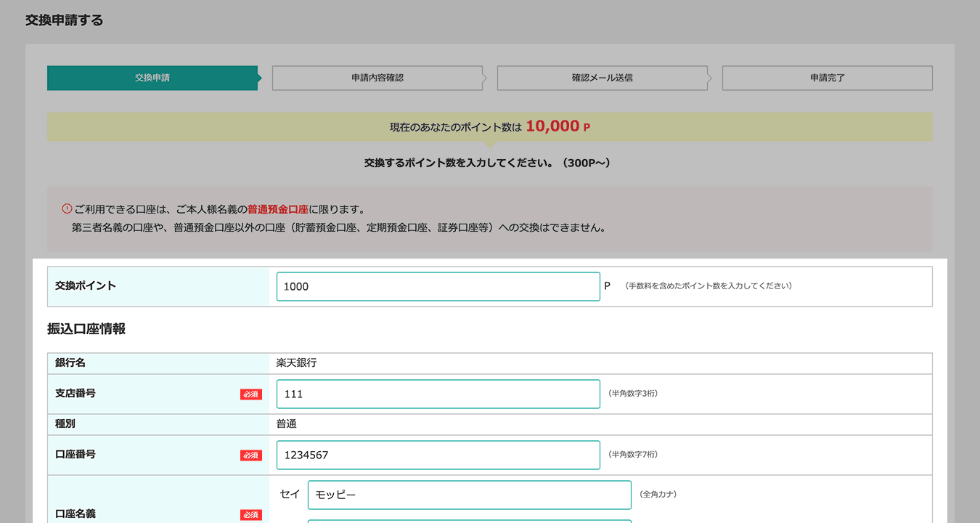Click the hint （半角数字7桁）
980x523 pixels.
tap(634, 455)
